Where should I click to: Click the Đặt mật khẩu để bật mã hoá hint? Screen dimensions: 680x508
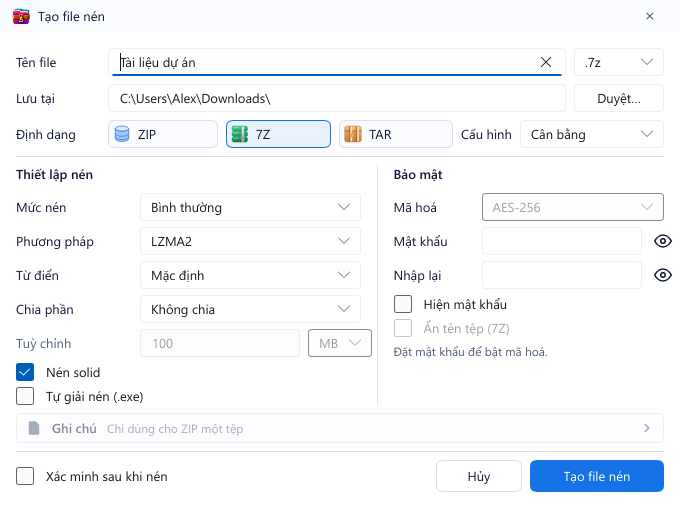click(x=471, y=352)
